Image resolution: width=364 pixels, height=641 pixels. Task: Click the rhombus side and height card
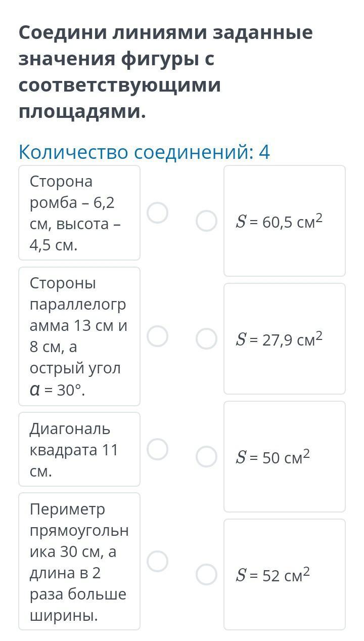[79, 213]
